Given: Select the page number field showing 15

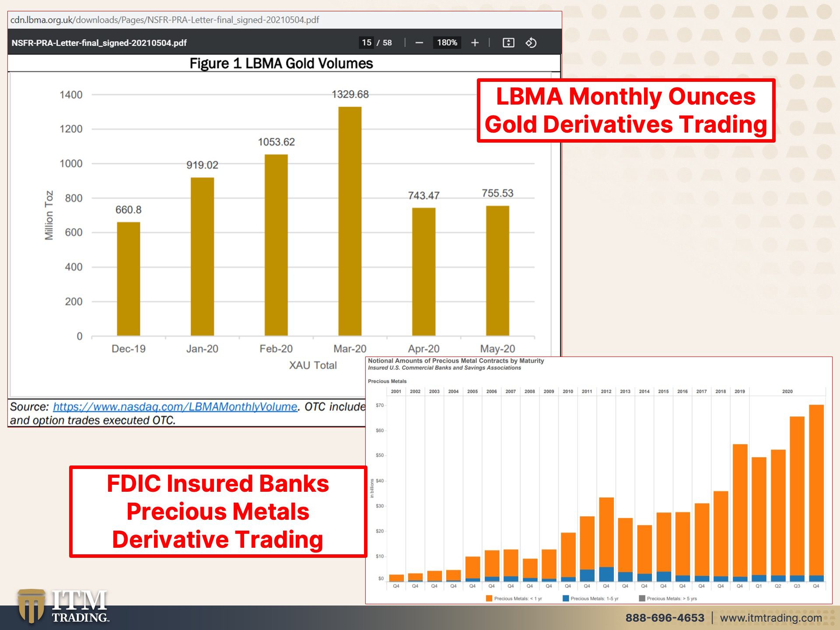Looking at the screenshot, I should 367,42.
